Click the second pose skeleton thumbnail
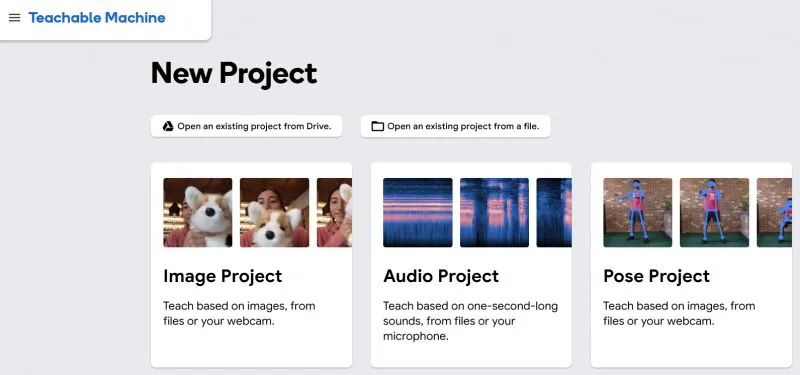The width and height of the screenshot is (800, 375). [714, 212]
